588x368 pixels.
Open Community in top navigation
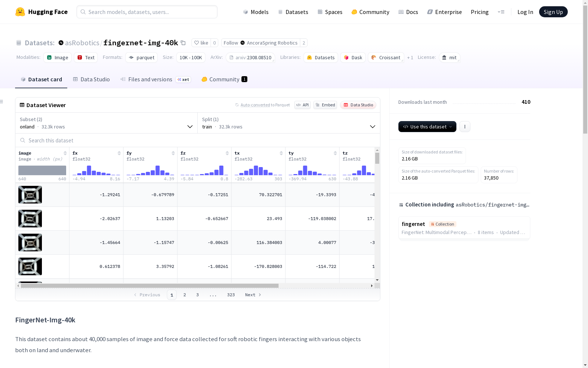coord(370,12)
